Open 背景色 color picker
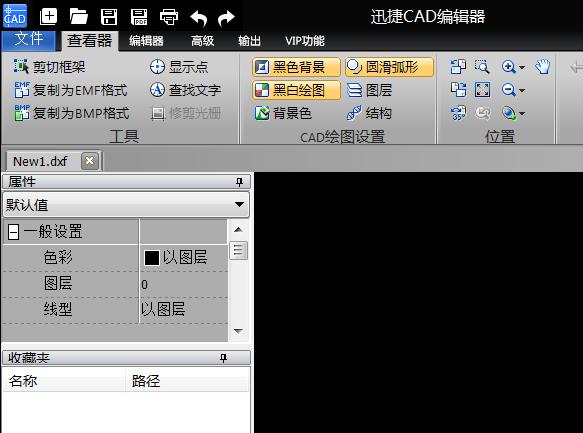 click(283, 113)
